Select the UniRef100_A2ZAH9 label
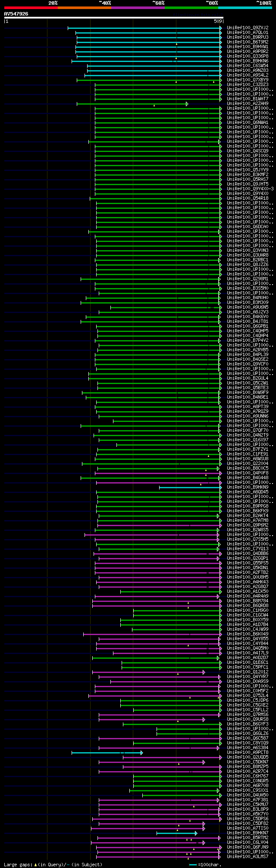This screenshot has width=276, height=868. [x=248, y=104]
